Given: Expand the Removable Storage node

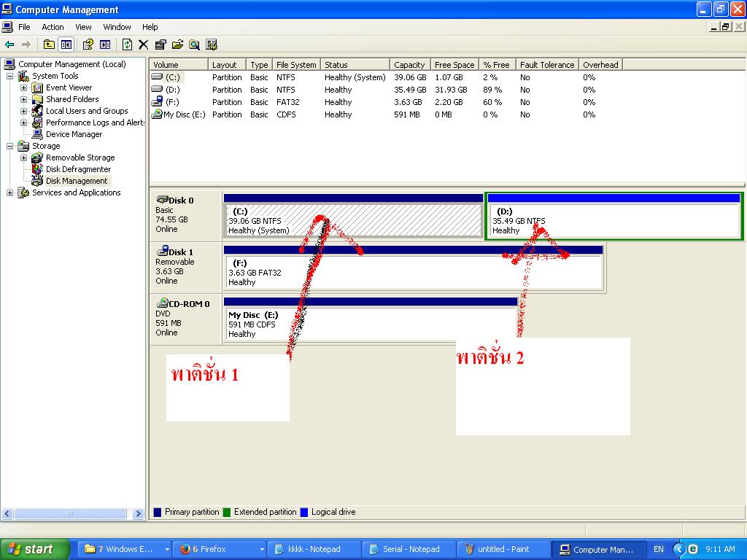Looking at the screenshot, I should (x=24, y=157).
